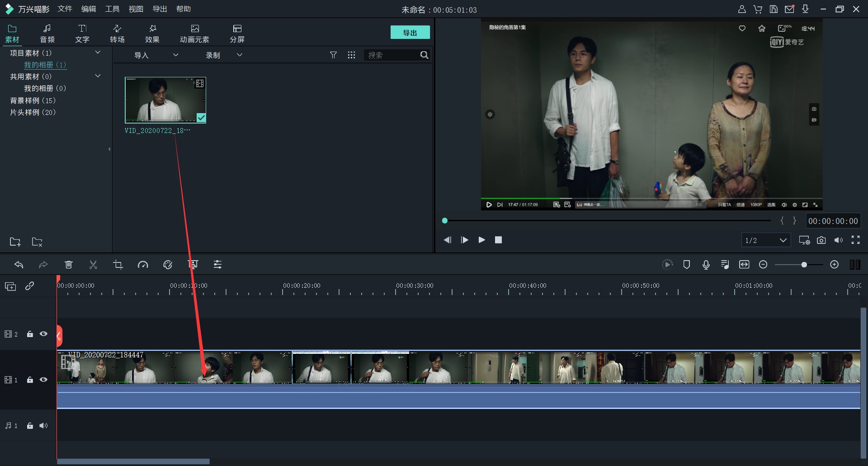Open 片头样例 (20) sample list
Image resolution: width=868 pixels, height=466 pixels.
click(33, 112)
